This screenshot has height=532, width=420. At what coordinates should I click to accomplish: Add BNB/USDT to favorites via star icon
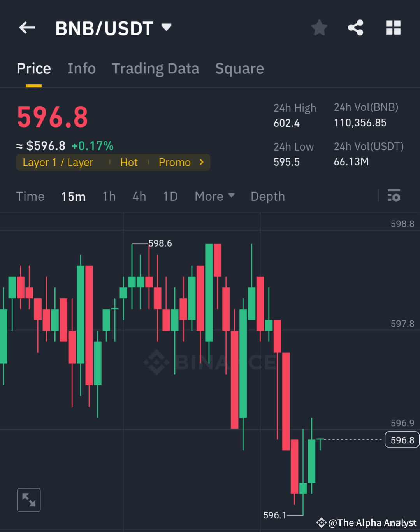(319, 27)
